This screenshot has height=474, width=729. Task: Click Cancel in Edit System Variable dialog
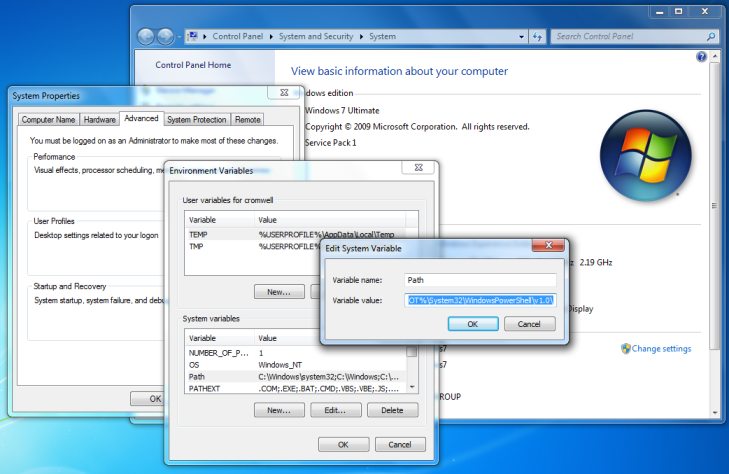click(529, 324)
